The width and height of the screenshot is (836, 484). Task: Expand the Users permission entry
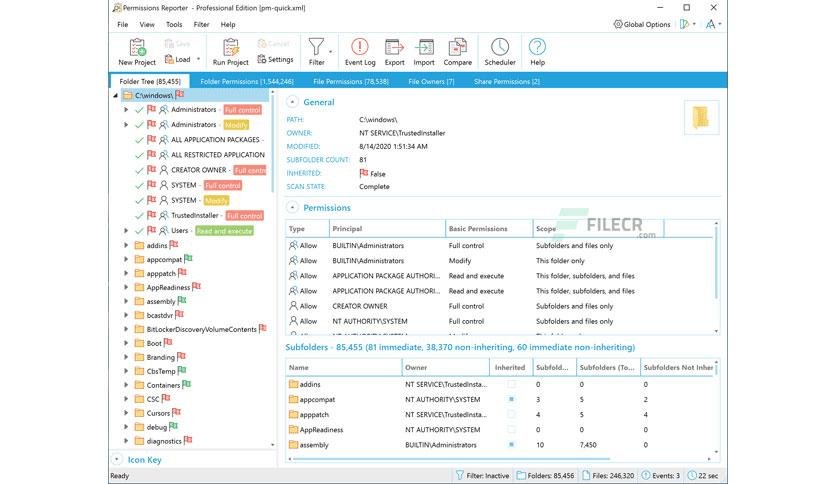click(x=126, y=230)
